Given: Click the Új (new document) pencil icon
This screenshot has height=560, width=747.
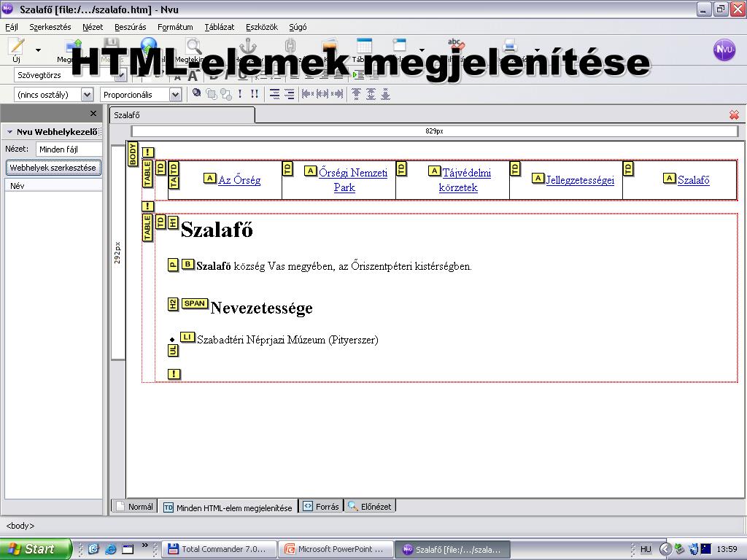Looking at the screenshot, I should pos(17,46).
